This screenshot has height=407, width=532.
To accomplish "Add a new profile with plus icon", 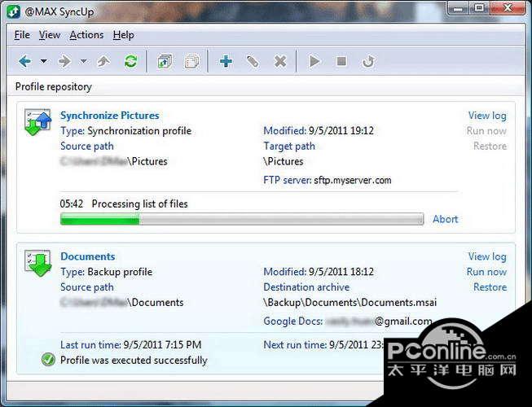I will [226, 61].
